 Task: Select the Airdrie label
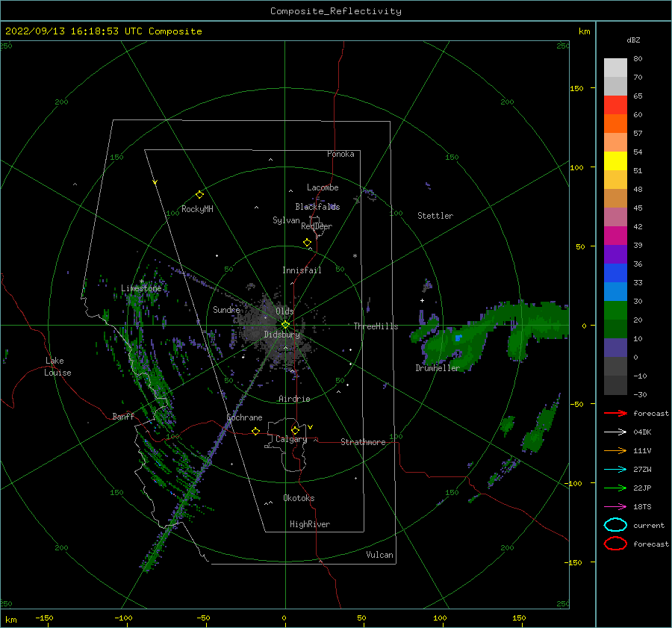pyautogui.click(x=294, y=399)
